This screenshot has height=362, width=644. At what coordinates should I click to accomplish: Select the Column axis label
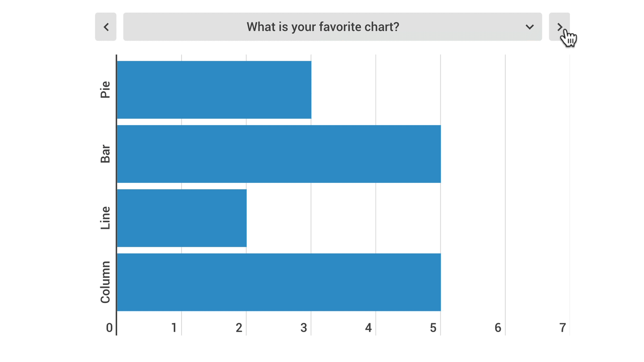pyautogui.click(x=105, y=282)
